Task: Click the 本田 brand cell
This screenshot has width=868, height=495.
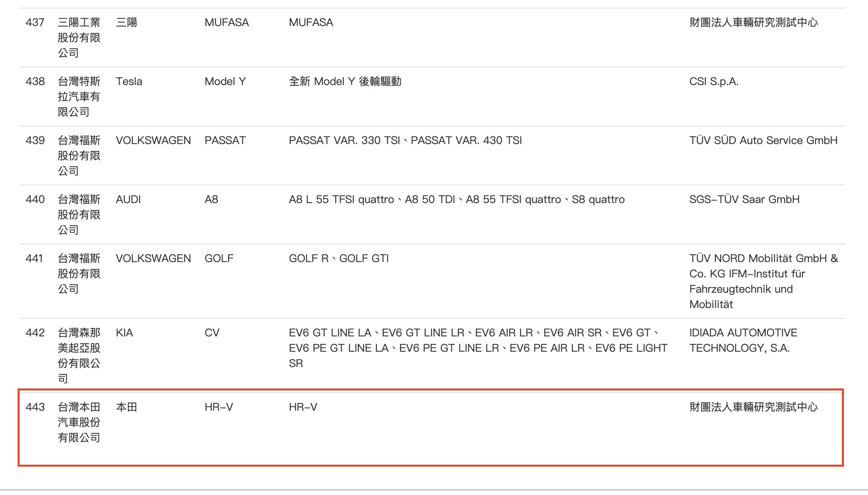Action: click(126, 407)
